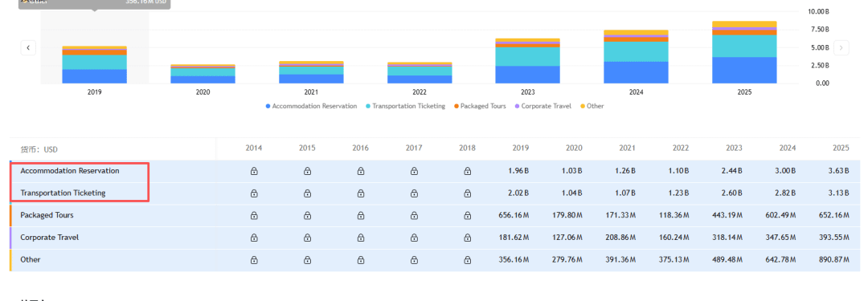Image resolution: width=868 pixels, height=301 pixels.
Task: Click the 118.36M Packaged Tours 2022 value
Action: coord(674,216)
